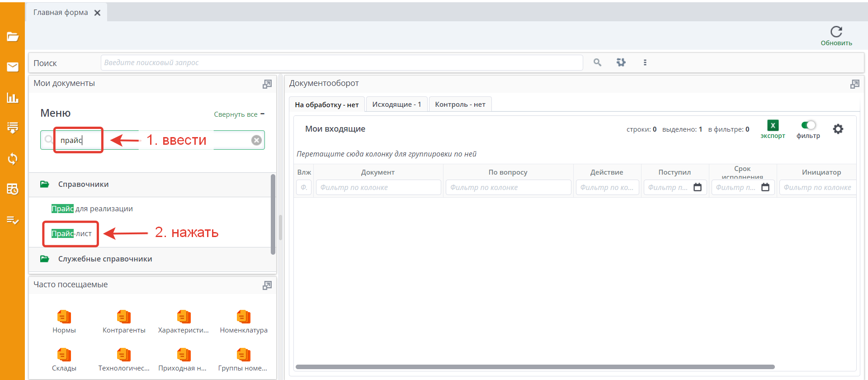Click the Обновить refresh icon
The height and width of the screenshot is (380, 868).
[x=836, y=32]
